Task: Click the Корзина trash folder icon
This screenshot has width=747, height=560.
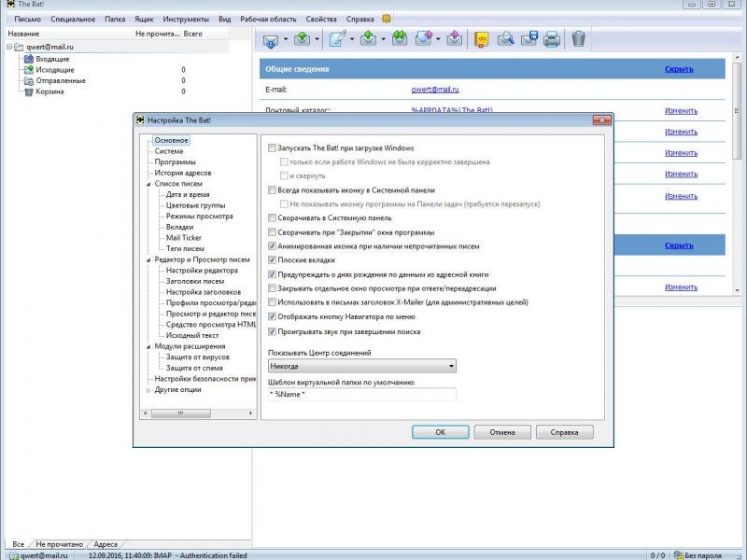Action: [29, 91]
